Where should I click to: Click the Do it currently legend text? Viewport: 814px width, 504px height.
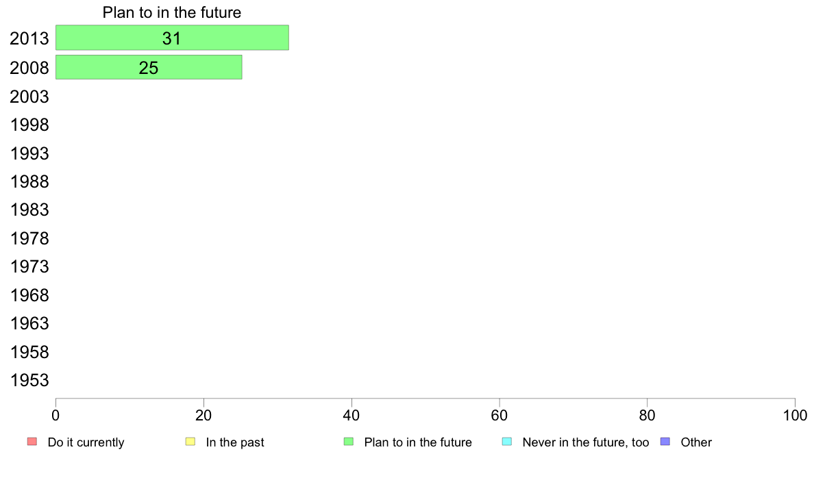86,442
